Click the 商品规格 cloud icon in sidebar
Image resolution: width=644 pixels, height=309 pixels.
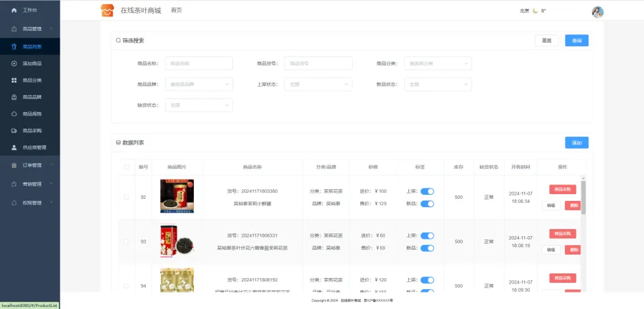click(x=14, y=114)
